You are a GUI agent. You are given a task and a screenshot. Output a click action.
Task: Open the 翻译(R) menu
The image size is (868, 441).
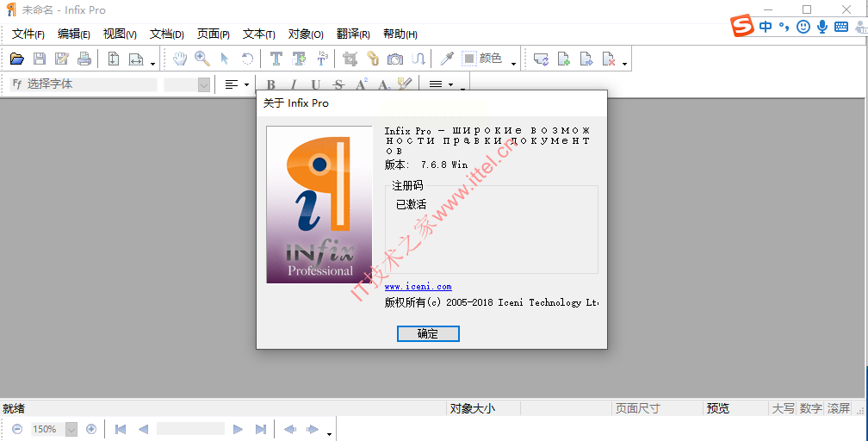click(353, 34)
